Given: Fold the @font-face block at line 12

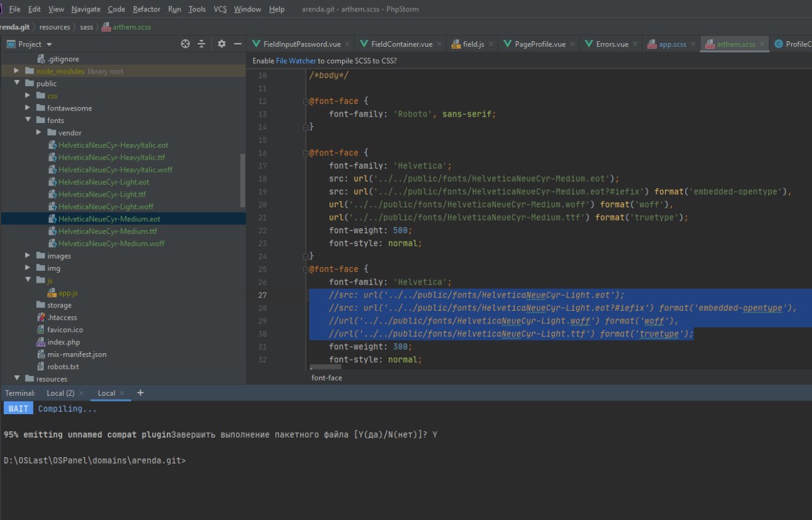Looking at the screenshot, I should coord(305,101).
